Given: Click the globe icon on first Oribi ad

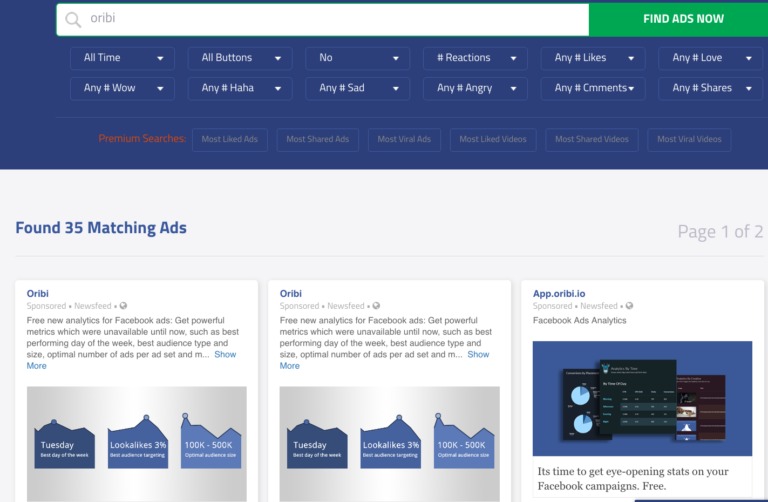Looking at the screenshot, I should (123, 306).
